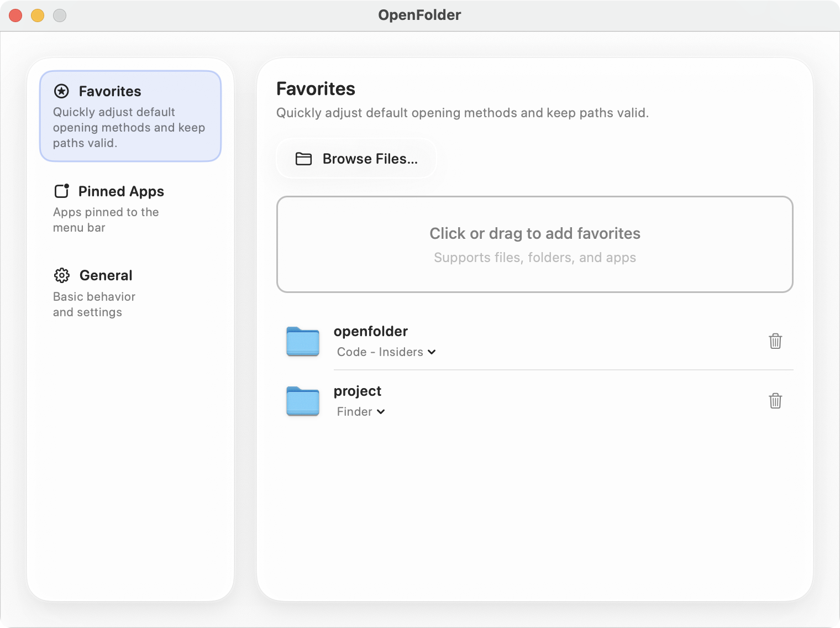Remove the project favorite using the trash icon
This screenshot has height=628, width=840.
tap(775, 401)
